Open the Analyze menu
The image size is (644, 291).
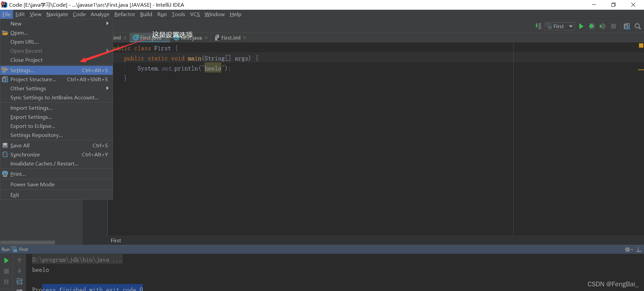[100, 14]
